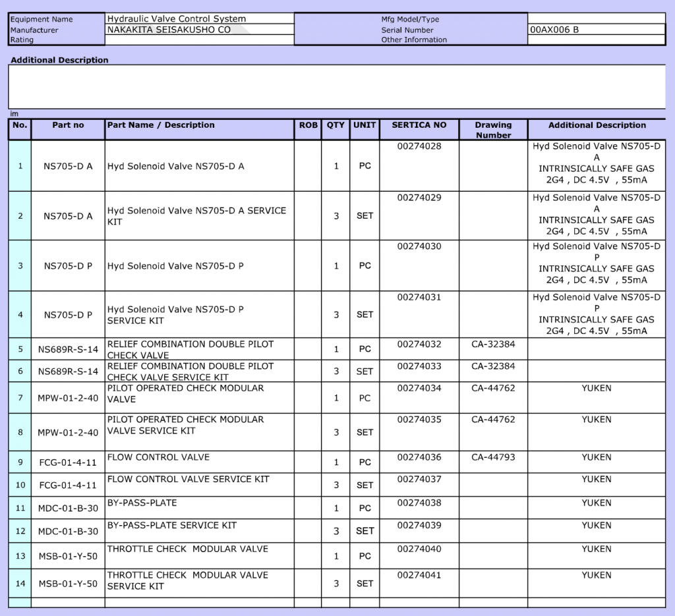Click the Drawing Number column header
This screenshot has width=675, height=616.
493,130
